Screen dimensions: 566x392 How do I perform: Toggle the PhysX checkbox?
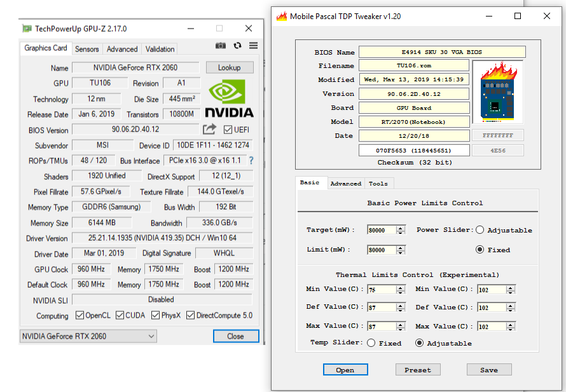[156, 315]
